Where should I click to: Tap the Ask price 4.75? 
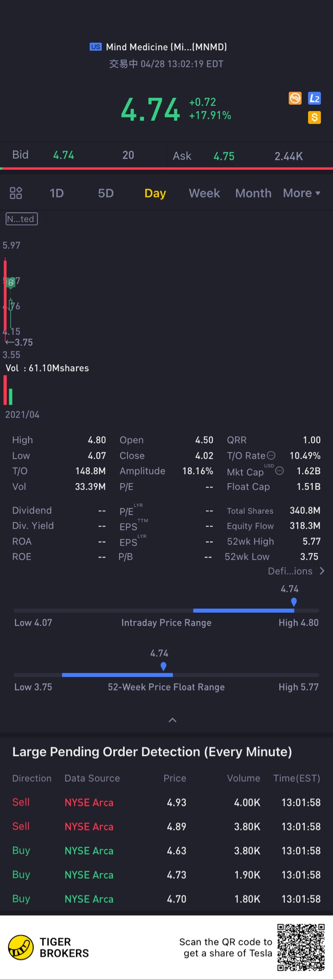pos(224,156)
